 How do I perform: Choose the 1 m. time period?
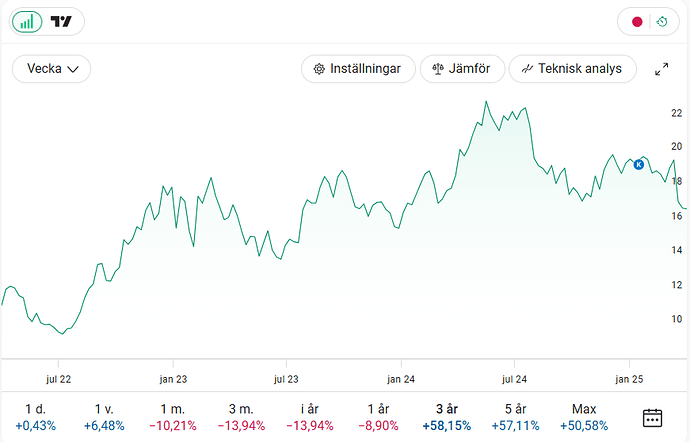coord(173,417)
